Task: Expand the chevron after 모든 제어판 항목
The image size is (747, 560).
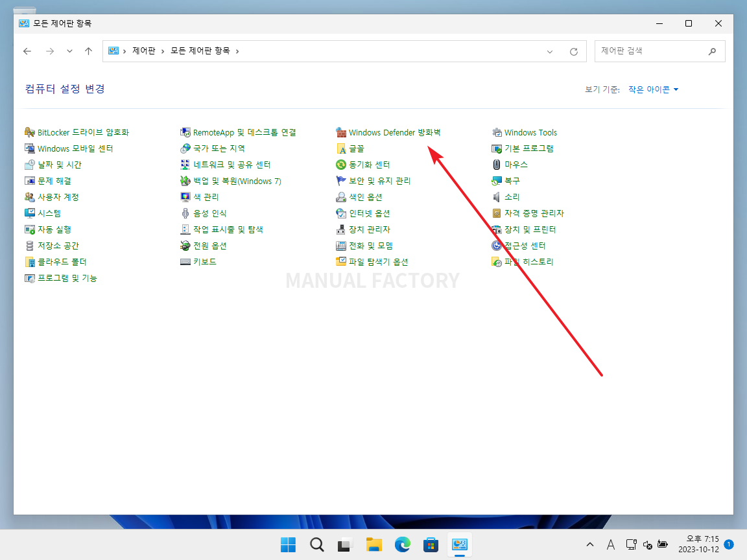Action: coord(237,51)
